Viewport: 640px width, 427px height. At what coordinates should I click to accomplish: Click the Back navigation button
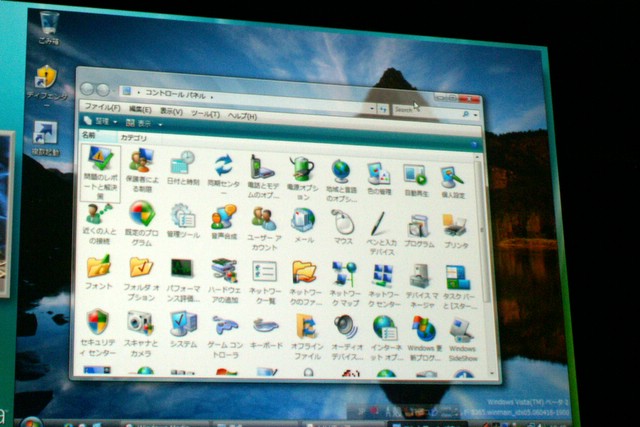[x=87, y=89]
